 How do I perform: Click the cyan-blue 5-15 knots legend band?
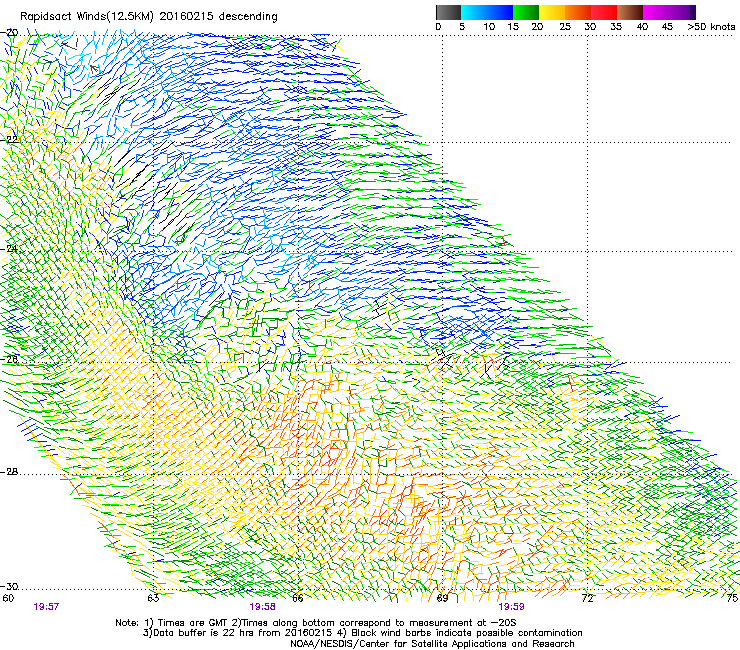tap(487, 12)
